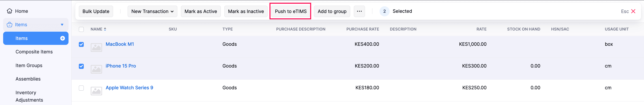This screenshot has height=105, width=644.
Task: Add new item with plus icon
Action: [x=62, y=38]
